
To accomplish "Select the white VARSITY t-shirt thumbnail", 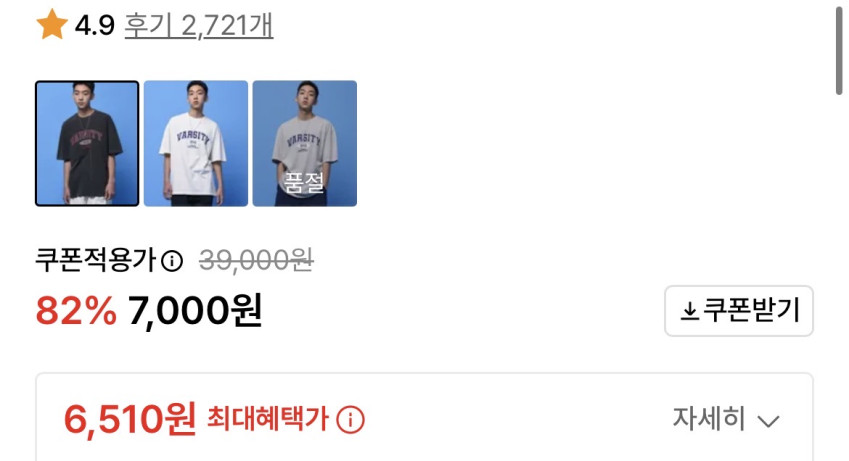I will point(196,144).
